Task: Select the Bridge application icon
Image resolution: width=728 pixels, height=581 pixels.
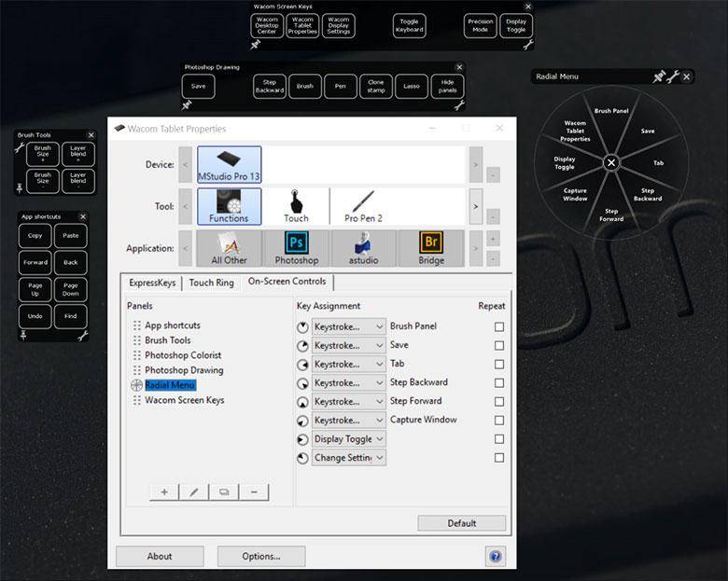Action: 431,249
